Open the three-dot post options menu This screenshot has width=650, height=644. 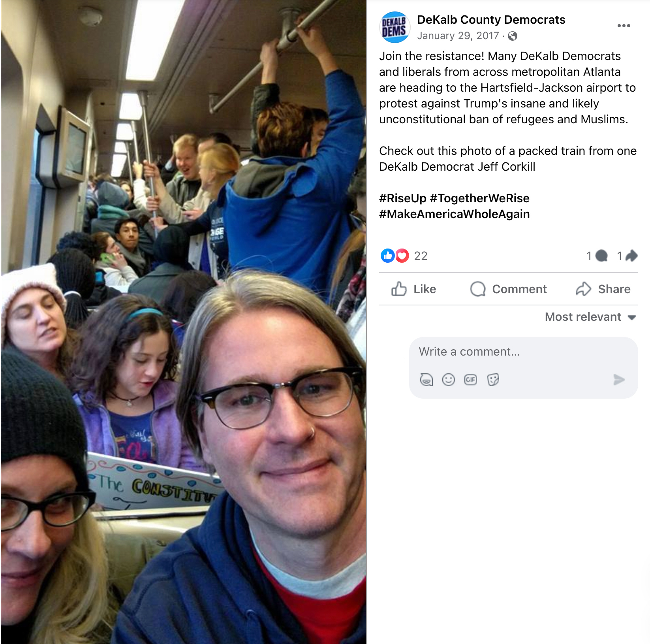coord(624,26)
